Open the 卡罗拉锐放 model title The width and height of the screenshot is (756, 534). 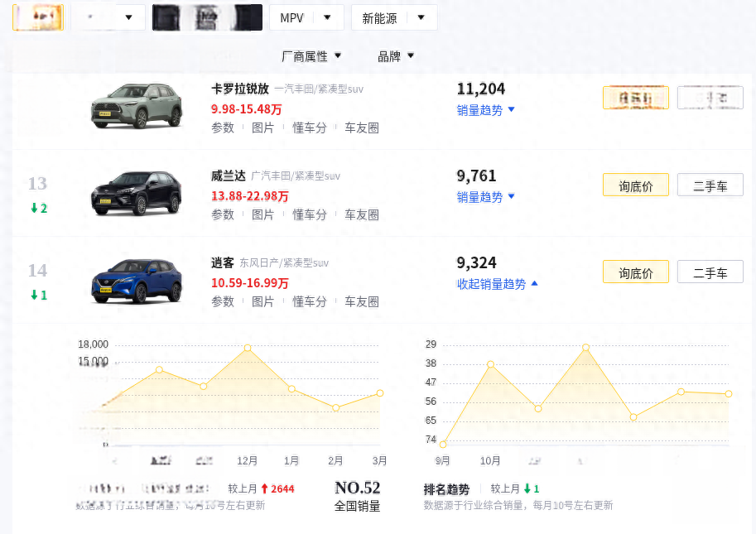[x=239, y=89]
